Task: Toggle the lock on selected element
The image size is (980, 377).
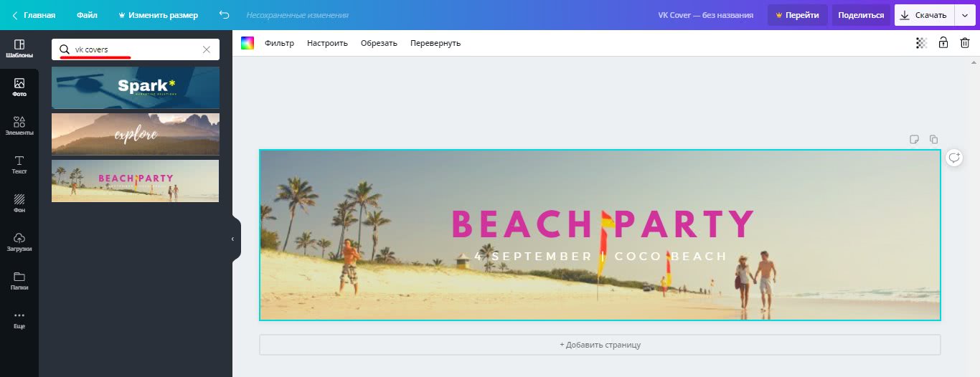Action: (x=943, y=43)
